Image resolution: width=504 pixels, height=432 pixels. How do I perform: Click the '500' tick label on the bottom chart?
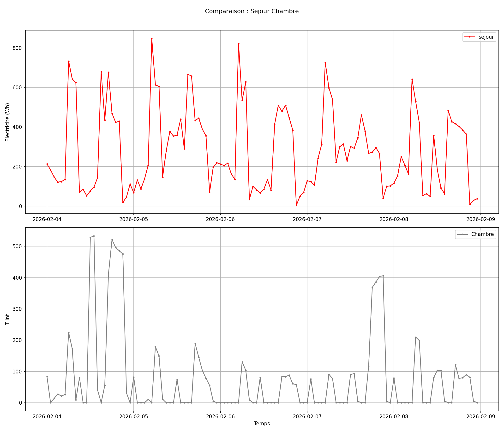point(17,246)
